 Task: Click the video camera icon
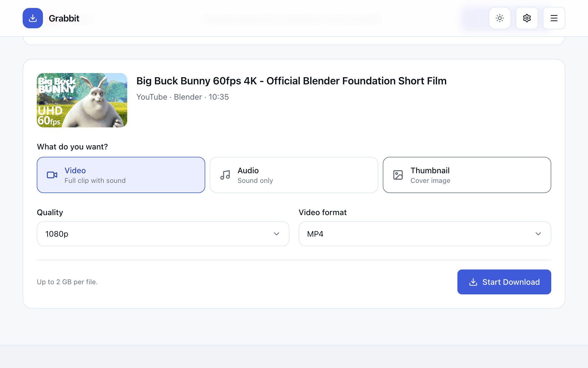(x=52, y=175)
